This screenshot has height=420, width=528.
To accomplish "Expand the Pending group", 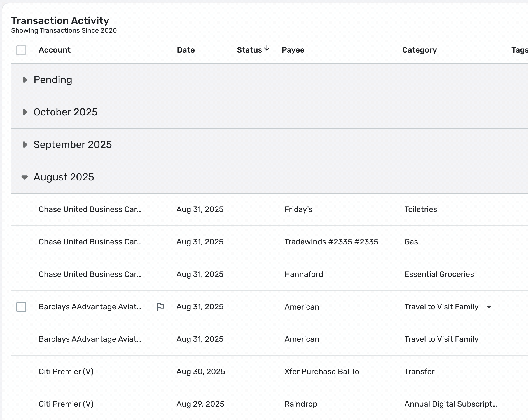I will pyautogui.click(x=25, y=80).
